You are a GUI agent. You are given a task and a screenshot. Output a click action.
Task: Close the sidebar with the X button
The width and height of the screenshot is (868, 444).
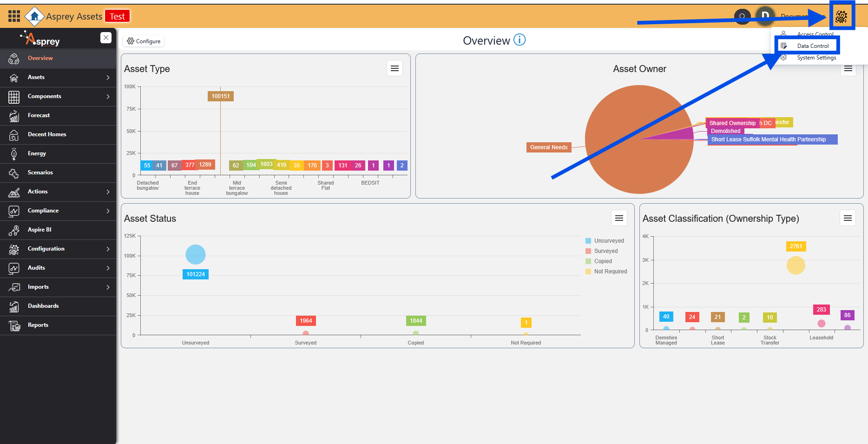coord(106,38)
